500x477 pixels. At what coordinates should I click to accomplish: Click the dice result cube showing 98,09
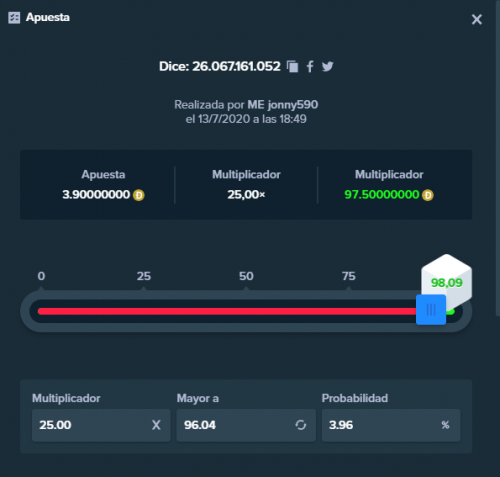click(x=446, y=282)
